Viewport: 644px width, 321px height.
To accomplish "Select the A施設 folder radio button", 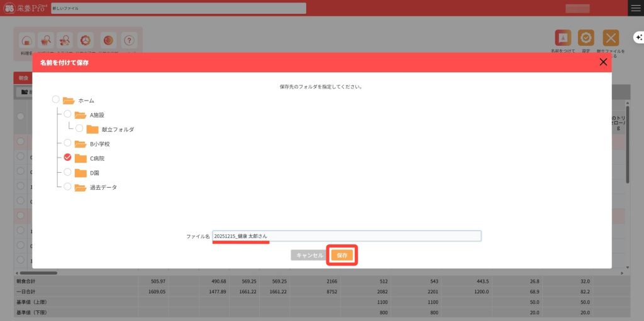I will click(x=67, y=114).
